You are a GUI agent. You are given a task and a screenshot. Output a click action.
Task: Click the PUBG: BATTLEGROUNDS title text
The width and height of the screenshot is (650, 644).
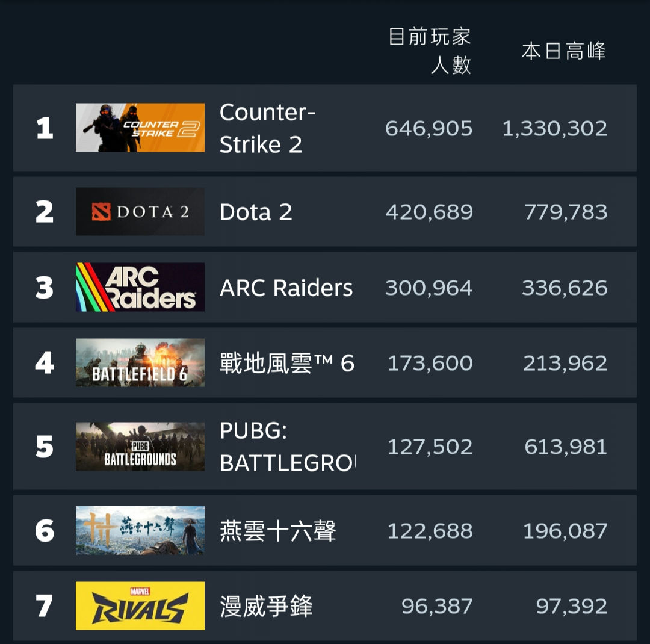(287, 447)
